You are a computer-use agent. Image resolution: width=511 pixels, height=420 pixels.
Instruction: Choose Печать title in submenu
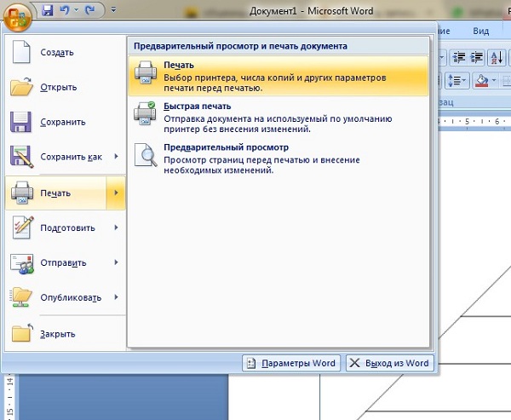[179, 66]
